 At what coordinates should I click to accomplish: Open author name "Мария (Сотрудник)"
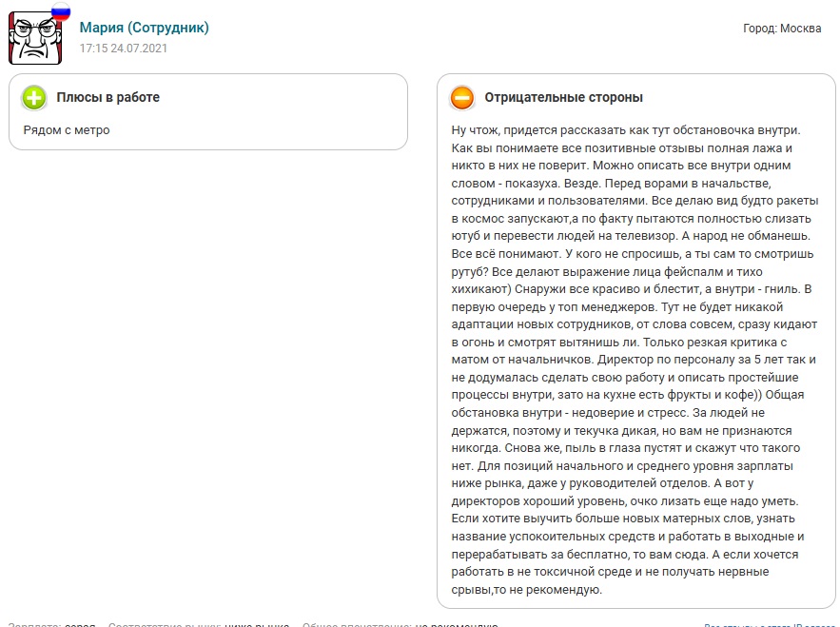[x=144, y=28]
